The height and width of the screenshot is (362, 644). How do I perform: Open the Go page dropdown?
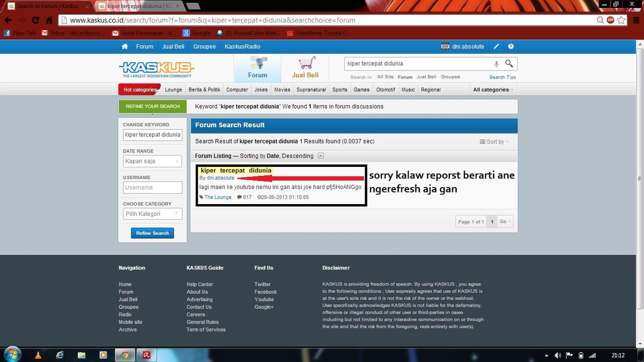coord(505,221)
